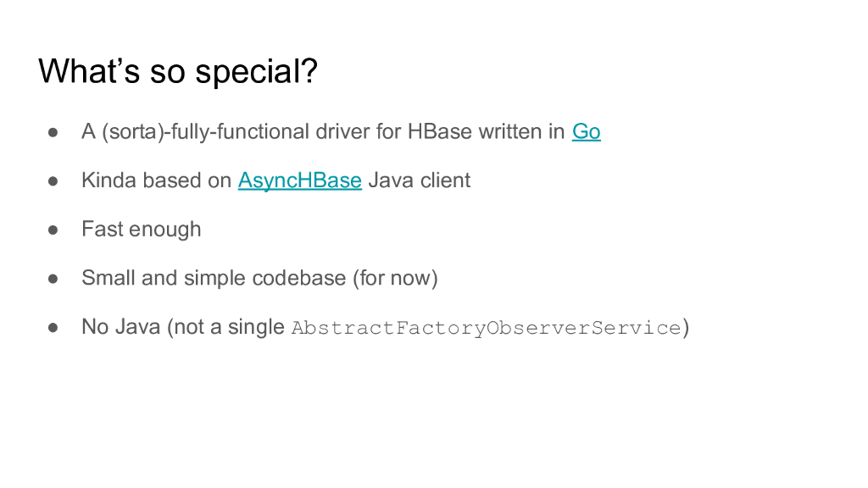
Task: Select the "Fast enough" bullet text
Action: (x=142, y=230)
